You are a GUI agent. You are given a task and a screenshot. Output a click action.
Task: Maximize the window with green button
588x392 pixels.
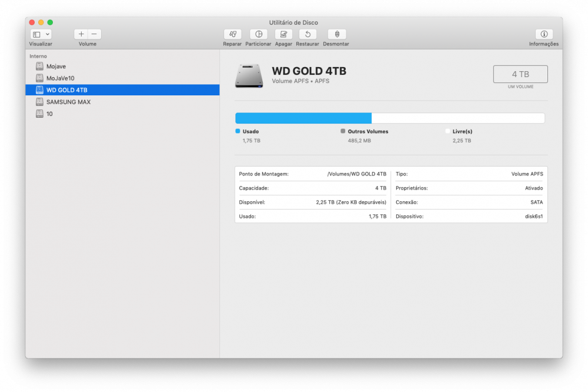50,22
